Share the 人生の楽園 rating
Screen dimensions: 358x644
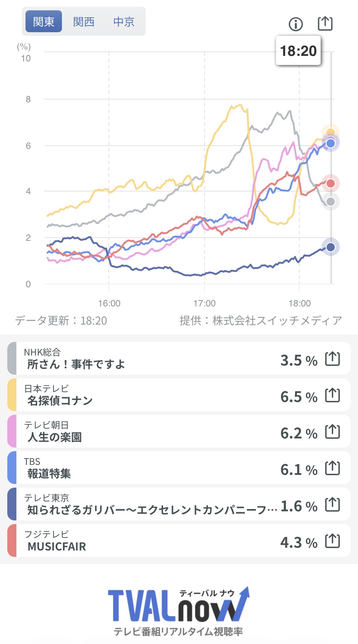click(x=332, y=432)
